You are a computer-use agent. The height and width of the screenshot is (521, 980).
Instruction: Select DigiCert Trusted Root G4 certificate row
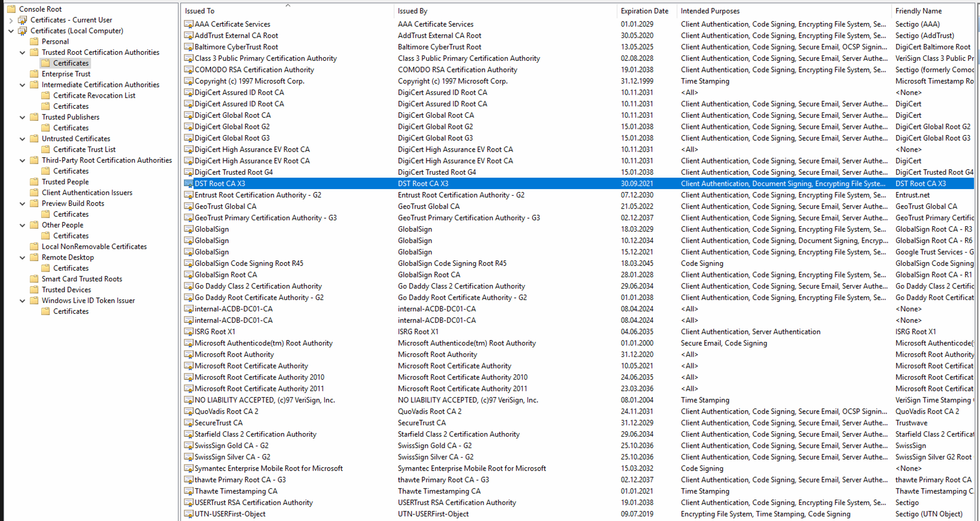click(579, 172)
